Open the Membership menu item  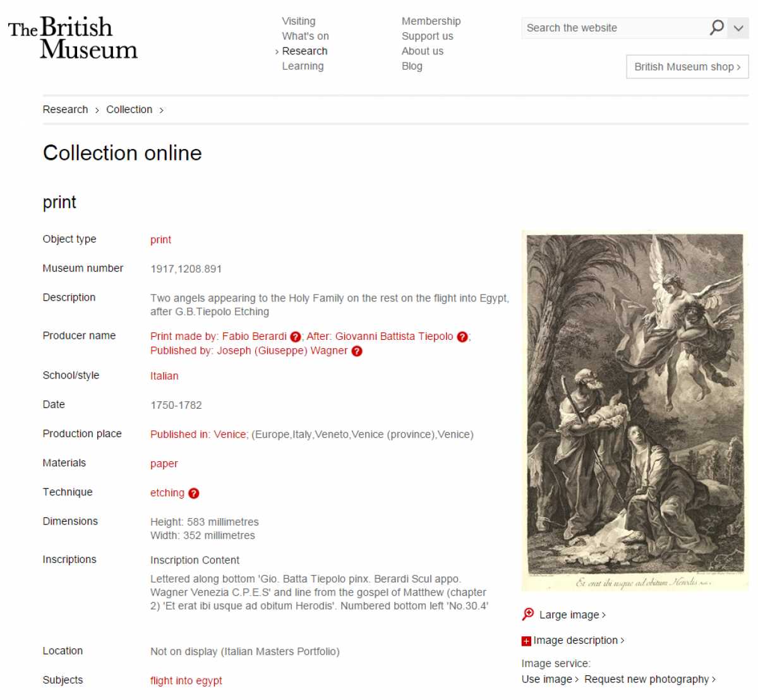431,21
